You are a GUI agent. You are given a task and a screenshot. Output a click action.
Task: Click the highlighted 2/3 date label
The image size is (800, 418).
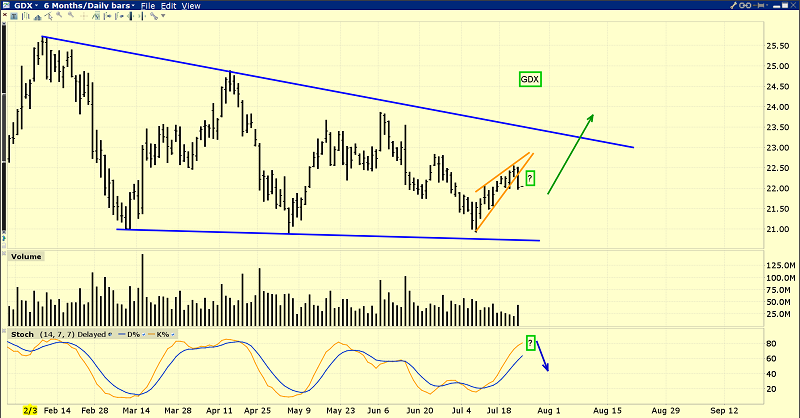coord(30,410)
